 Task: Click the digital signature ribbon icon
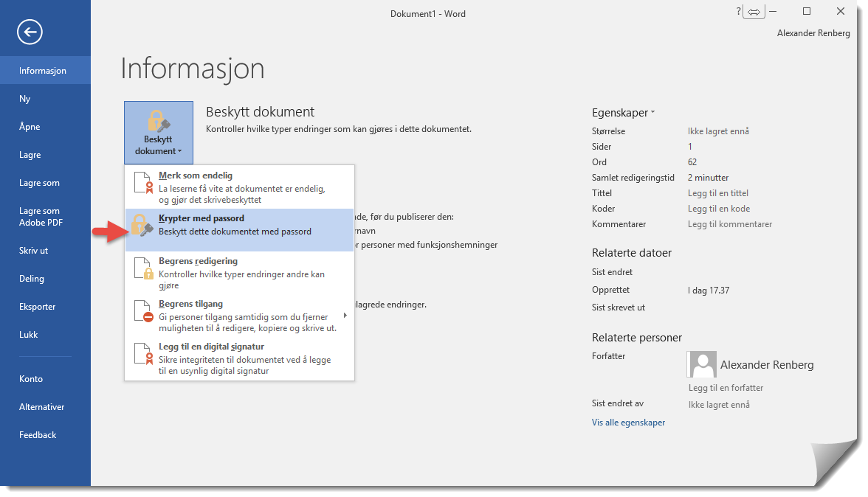click(142, 354)
